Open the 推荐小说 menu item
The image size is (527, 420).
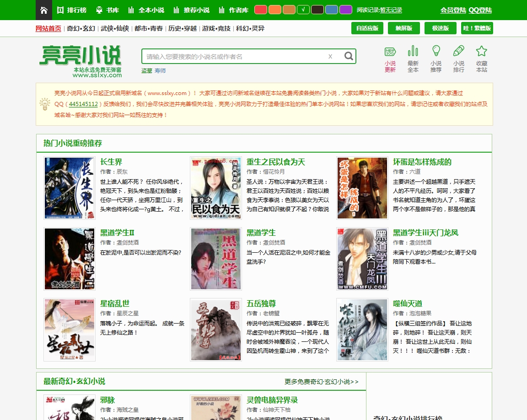pyautogui.click(x=192, y=10)
